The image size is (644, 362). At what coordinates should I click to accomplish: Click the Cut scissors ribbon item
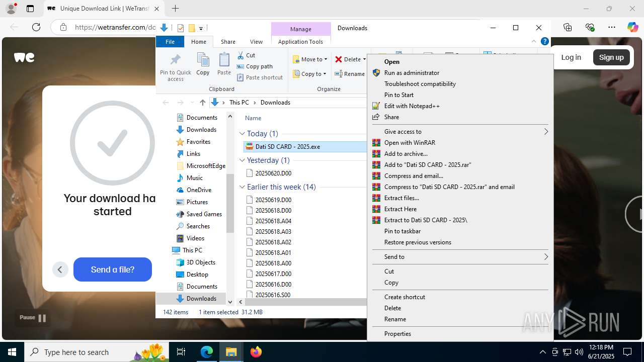pos(247,55)
